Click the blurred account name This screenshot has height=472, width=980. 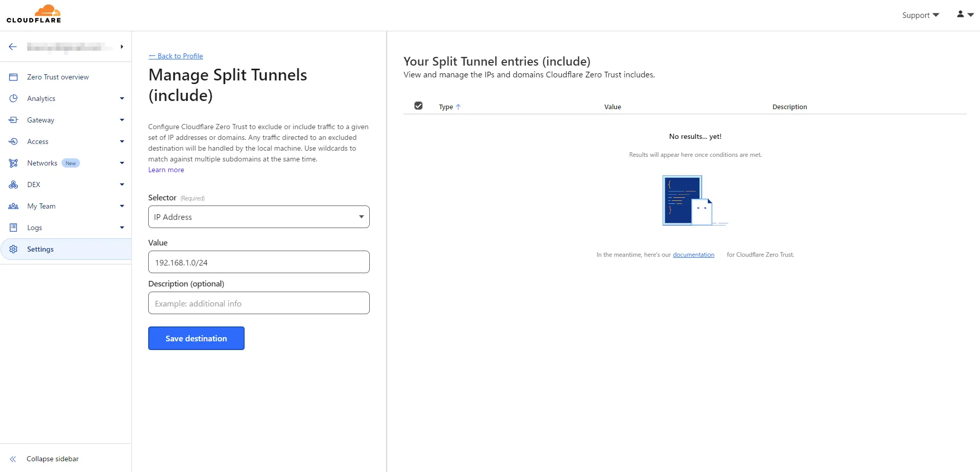point(70,47)
